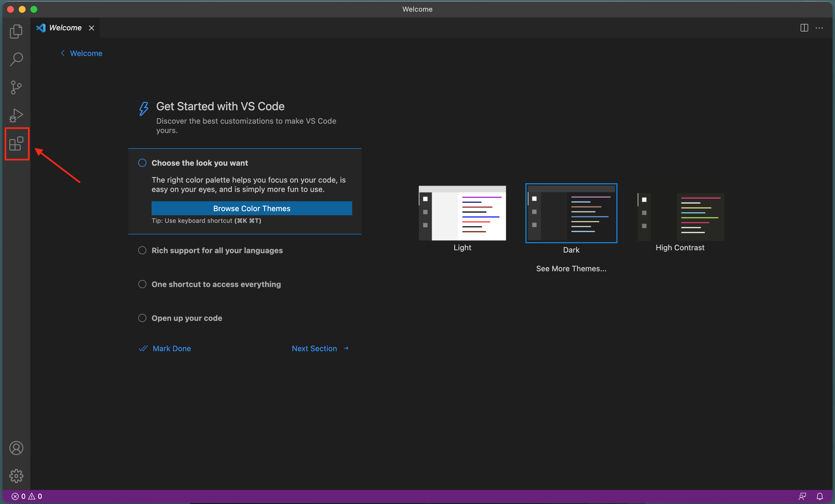Check 'Rich support for all your languages' circle
Image resolution: width=835 pixels, height=504 pixels.
(x=142, y=250)
